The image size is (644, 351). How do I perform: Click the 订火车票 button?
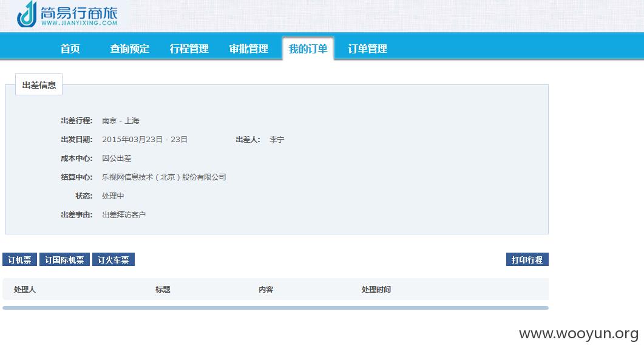(114, 260)
